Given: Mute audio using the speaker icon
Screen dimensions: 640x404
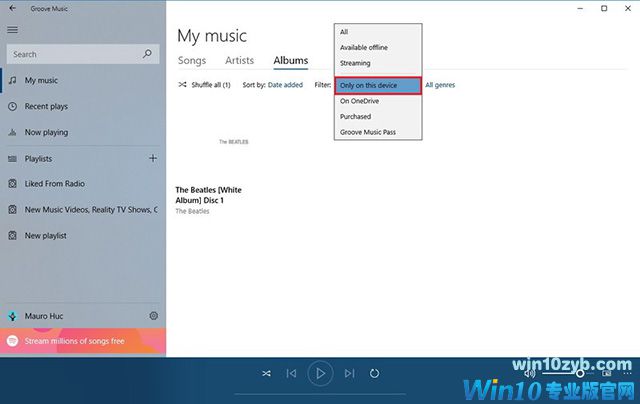Looking at the screenshot, I should coord(527,372).
